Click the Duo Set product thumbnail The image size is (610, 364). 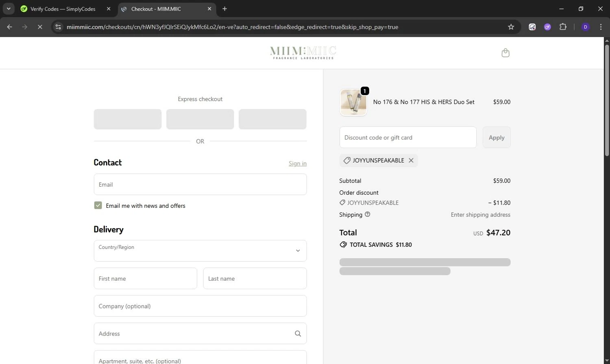pyautogui.click(x=353, y=102)
